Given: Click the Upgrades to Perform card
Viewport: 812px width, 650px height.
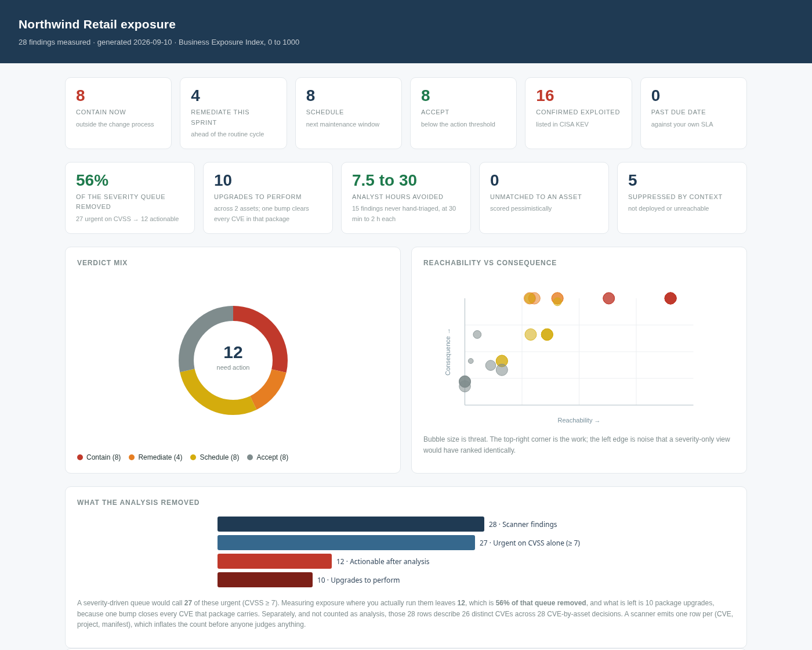Looking at the screenshot, I should click(268, 198).
